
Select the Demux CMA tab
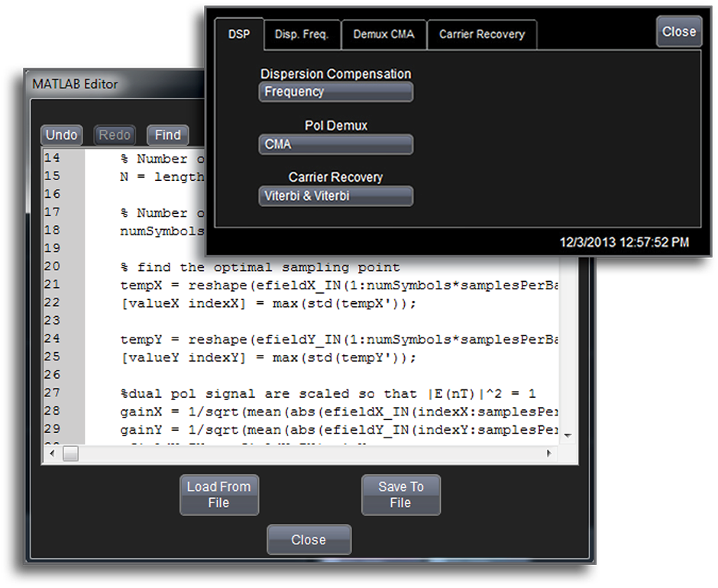tap(383, 34)
